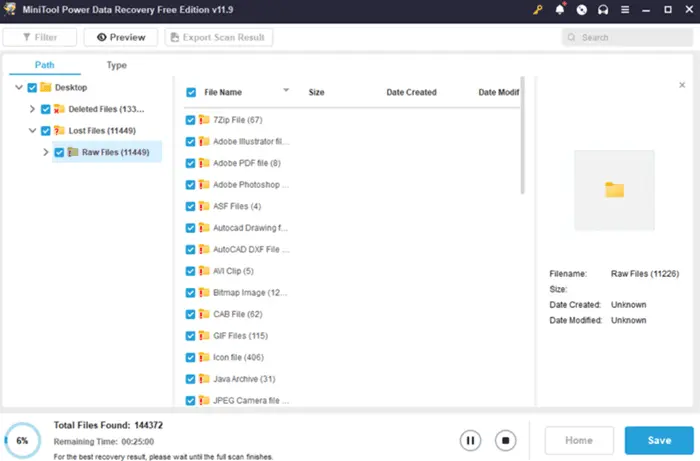Uncheck the 7Zip File checkbox
This screenshot has width=700, height=461.
click(x=190, y=120)
